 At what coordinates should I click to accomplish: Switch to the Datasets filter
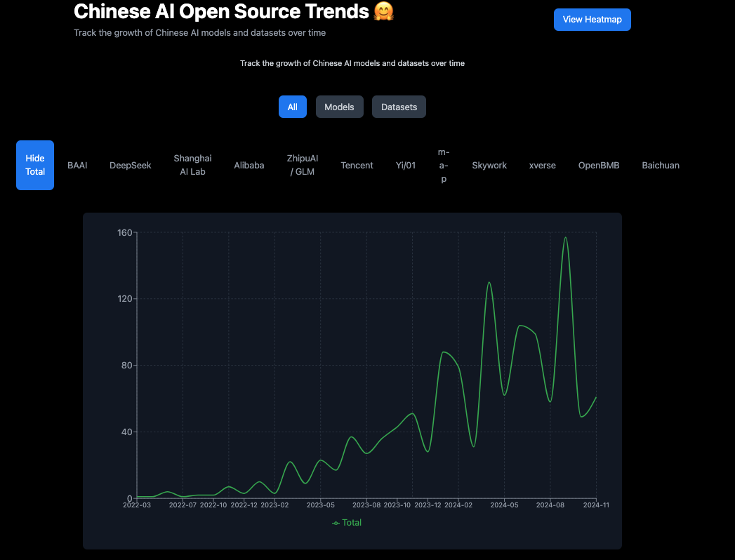tap(399, 107)
